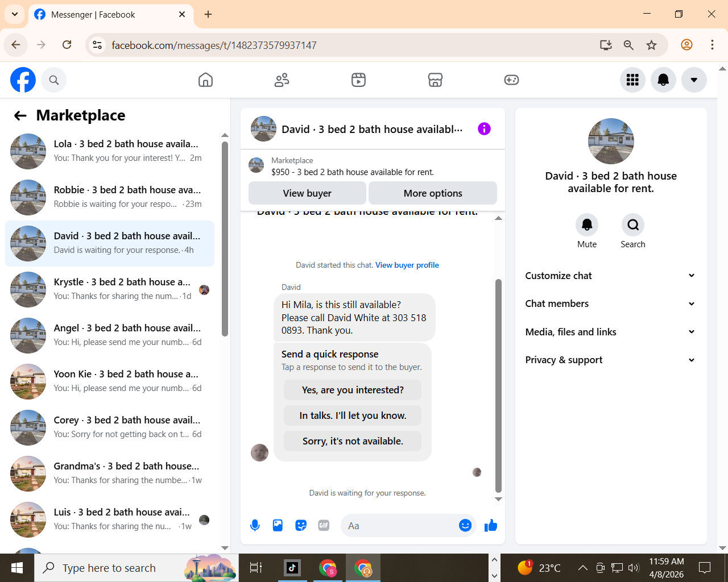Click the View buyer button
Image resolution: width=728 pixels, height=582 pixels.
(x=307, y=193)
